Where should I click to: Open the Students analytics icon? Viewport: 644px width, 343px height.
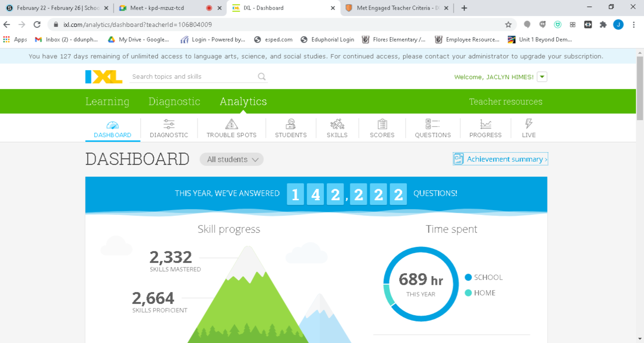[291, 124]
